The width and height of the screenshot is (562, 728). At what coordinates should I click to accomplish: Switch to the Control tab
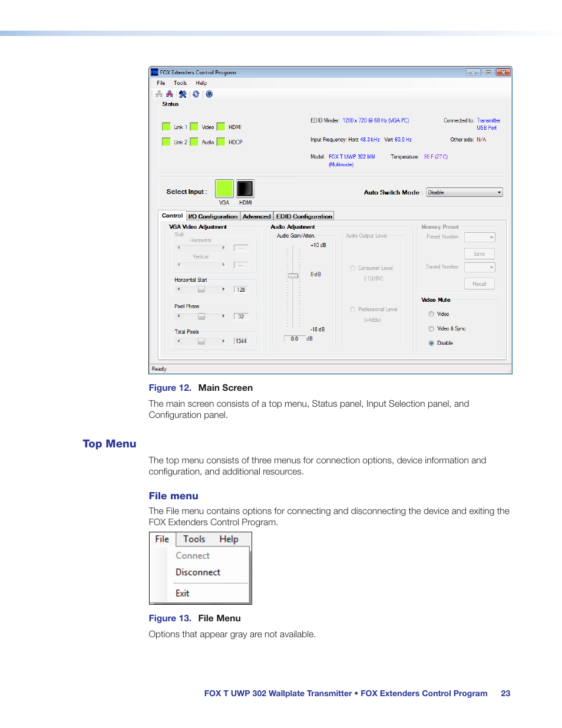(x=172, y=216)
